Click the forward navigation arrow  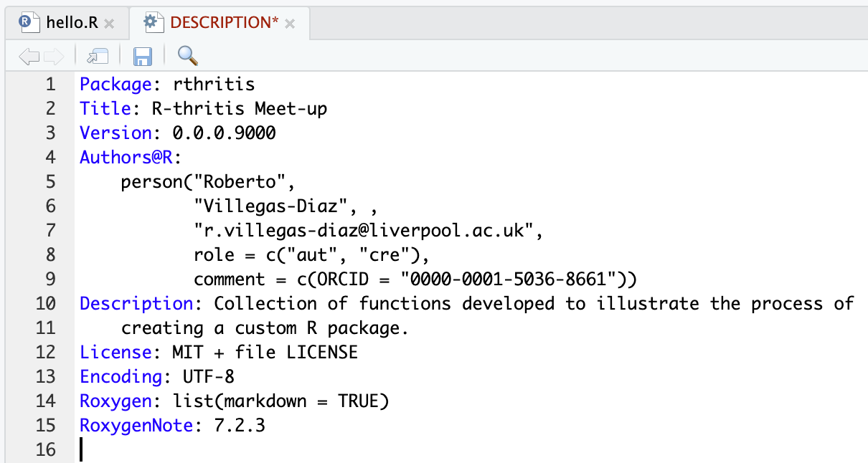(54, 56)
